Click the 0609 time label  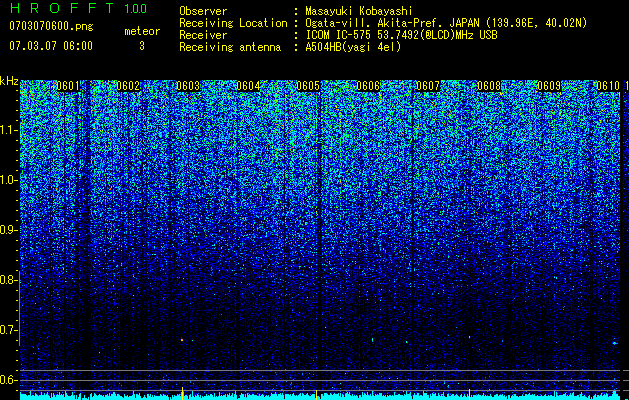(549, 86)
